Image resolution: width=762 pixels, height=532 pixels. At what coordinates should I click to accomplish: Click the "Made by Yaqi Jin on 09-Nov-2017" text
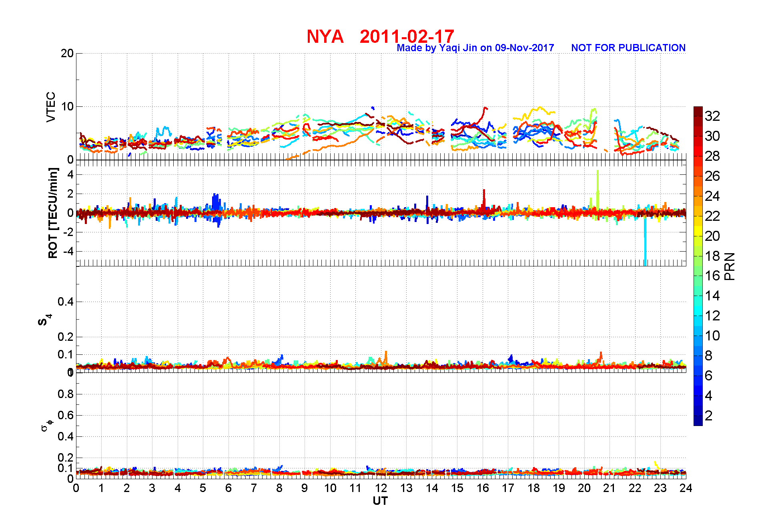[475, 48]
